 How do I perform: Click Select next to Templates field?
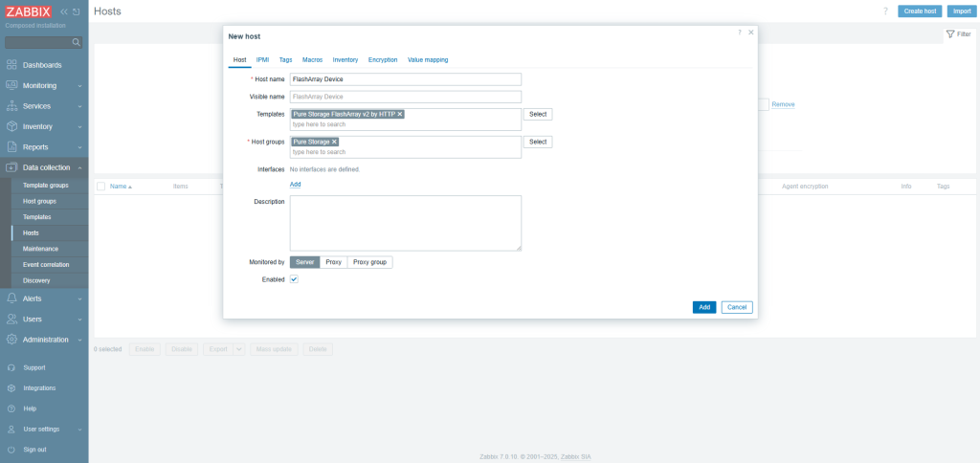point(538,115)
